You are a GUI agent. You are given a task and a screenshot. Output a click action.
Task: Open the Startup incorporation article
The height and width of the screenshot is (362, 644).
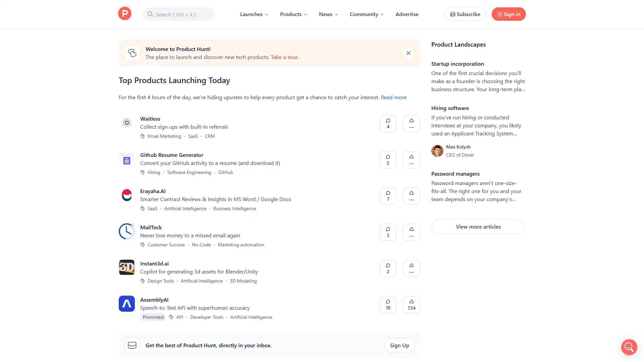pos(458,64)
